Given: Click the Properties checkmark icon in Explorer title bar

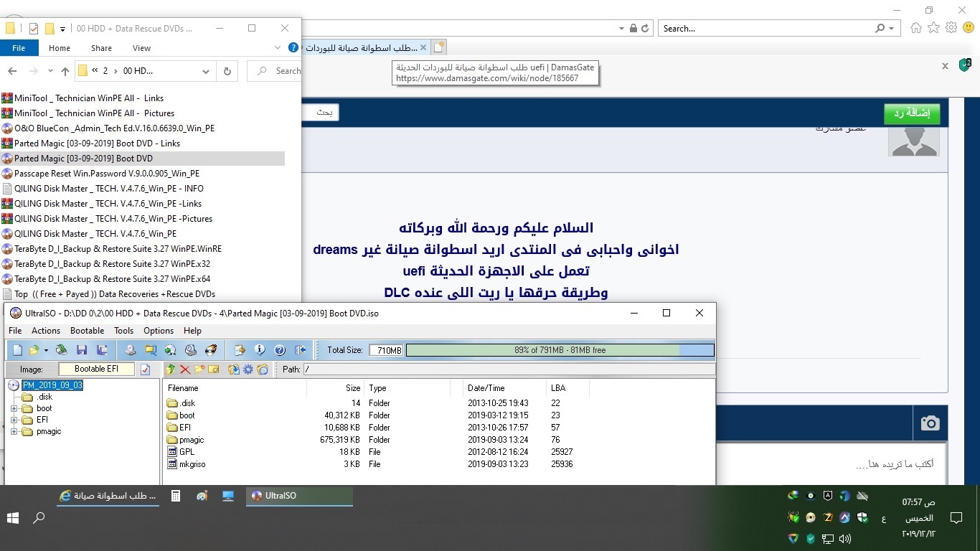Looking at the screenshot, I should 33,29.
